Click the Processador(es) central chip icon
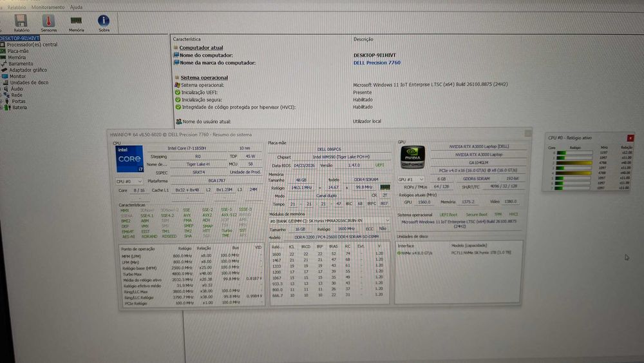 [x=3, y=44]
